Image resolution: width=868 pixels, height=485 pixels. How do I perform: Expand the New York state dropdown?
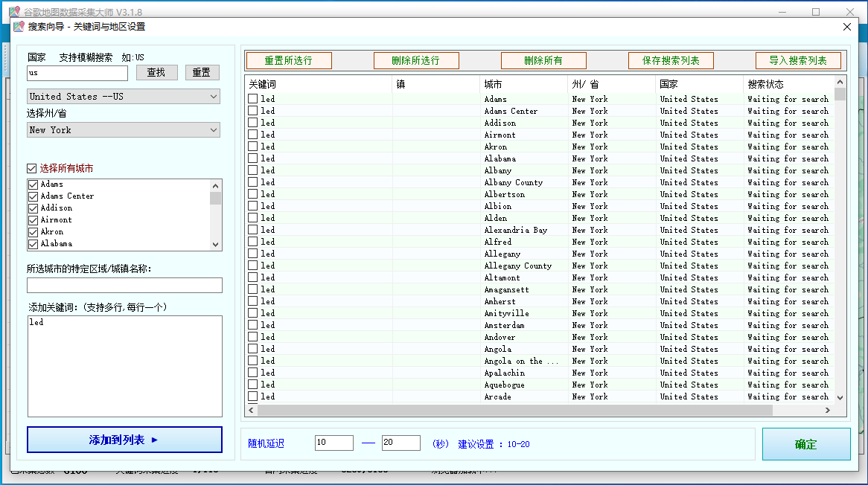pyautogui.click(x=124, y=130)
